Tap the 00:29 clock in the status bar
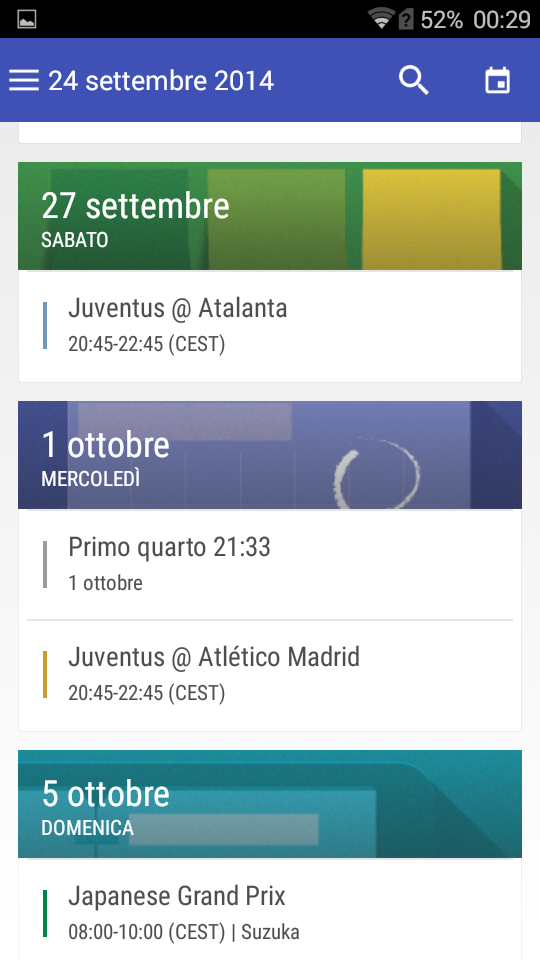 click(501, 20)
